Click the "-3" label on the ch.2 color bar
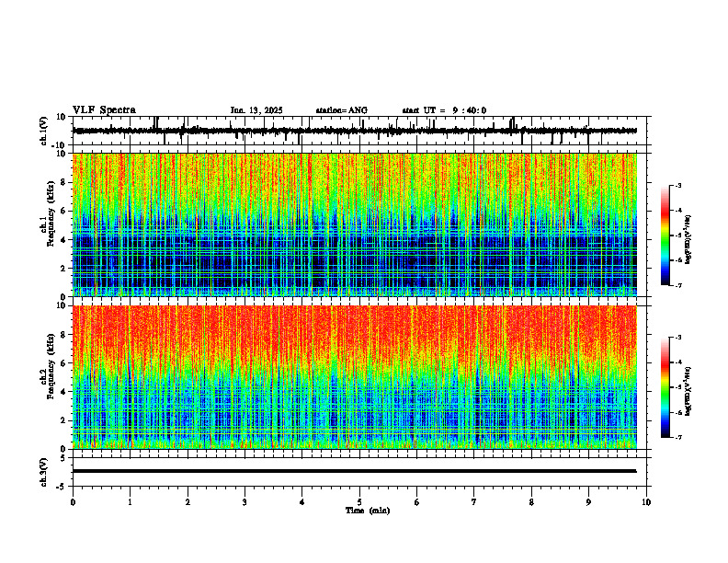The image size is (728, 563). click(677, 338)
